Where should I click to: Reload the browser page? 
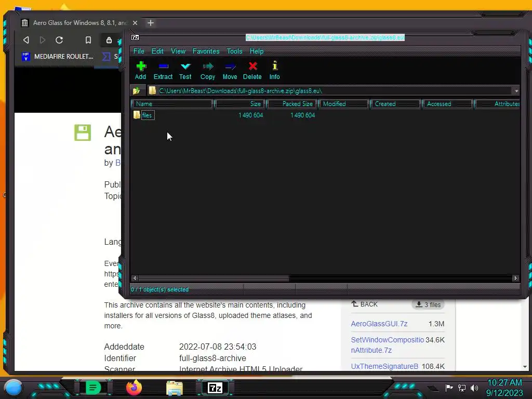coord(59,40)
